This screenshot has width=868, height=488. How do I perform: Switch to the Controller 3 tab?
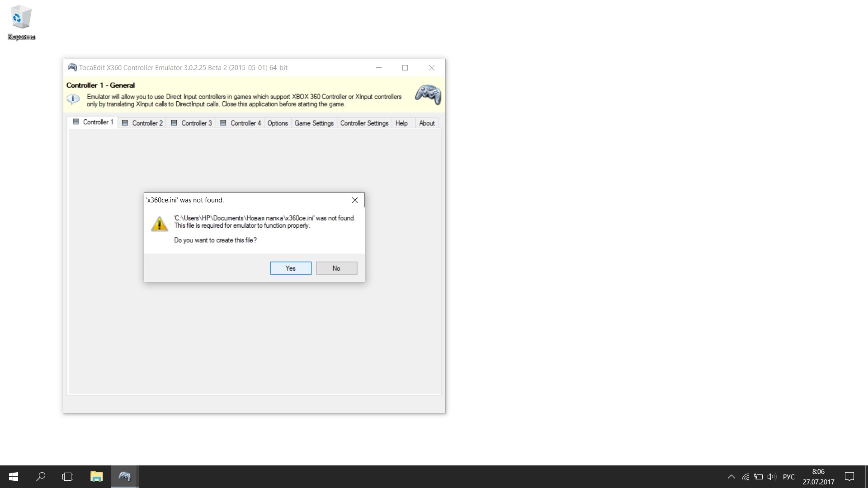(192, 123)
